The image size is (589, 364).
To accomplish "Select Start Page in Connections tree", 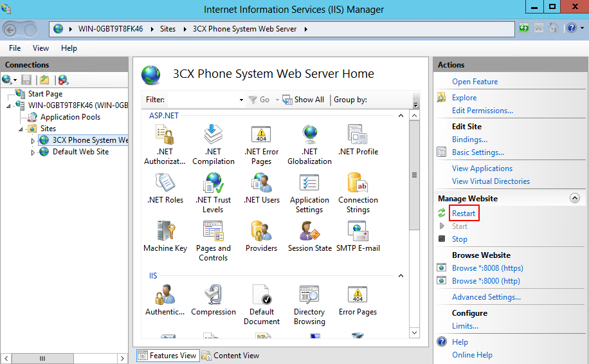I will click(45, 93).
